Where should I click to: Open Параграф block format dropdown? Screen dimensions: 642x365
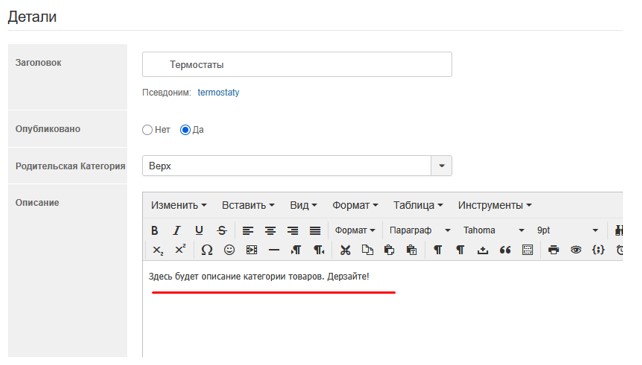(420, 231)
